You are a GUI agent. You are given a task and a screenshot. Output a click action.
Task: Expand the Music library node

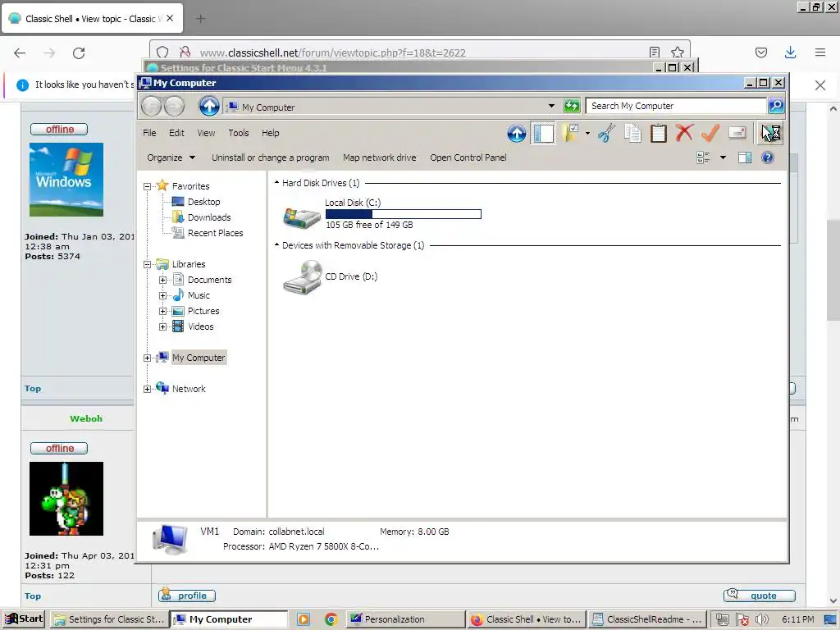pos(163,295)
